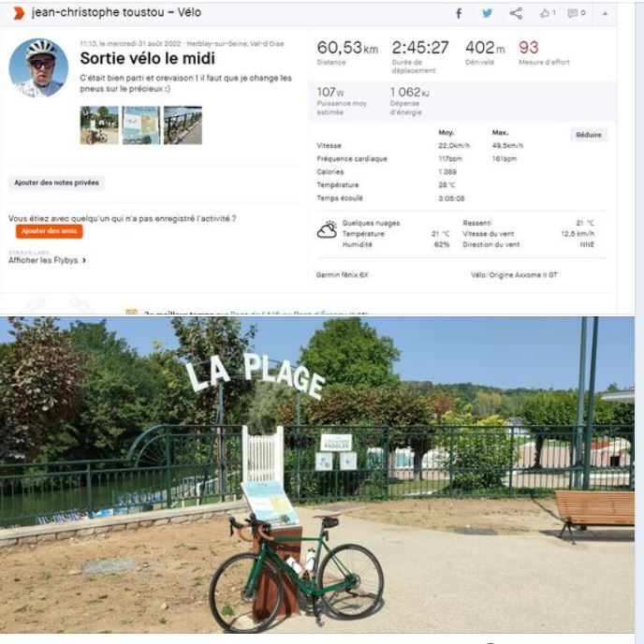
Task: Open jean-christophe's profile avatar photo
Action: (x=38, y=67)
